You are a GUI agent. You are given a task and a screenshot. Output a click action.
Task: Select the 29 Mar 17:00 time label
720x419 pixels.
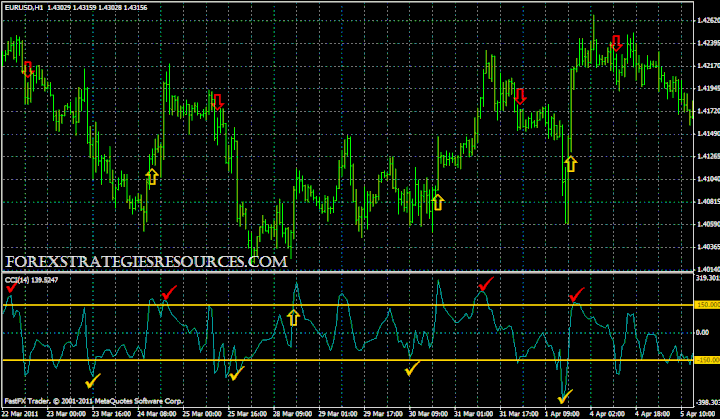[x=382, y=413]
